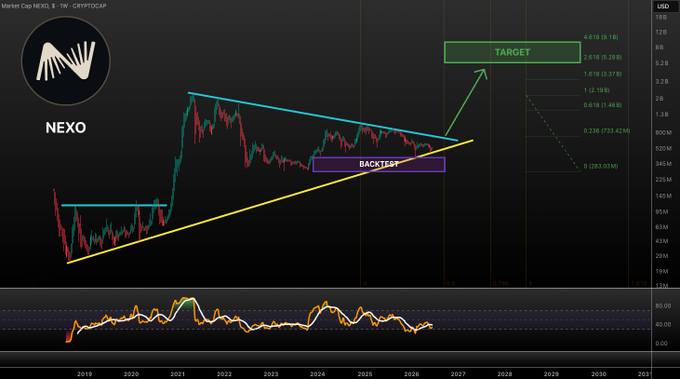Click the 2029 label on the time axis
The image size is (680, 379).
(x=551, y=374)
